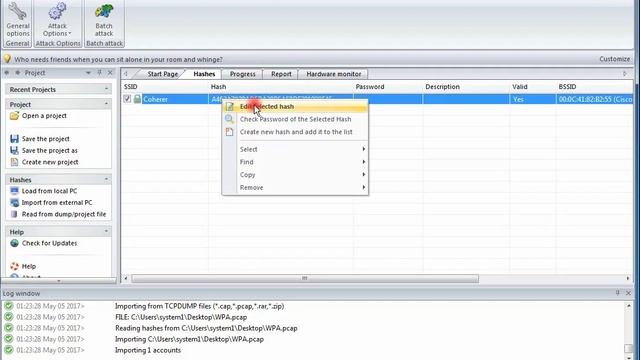Collapse the Project section
The image size is (640, 360).
point(106,104)
